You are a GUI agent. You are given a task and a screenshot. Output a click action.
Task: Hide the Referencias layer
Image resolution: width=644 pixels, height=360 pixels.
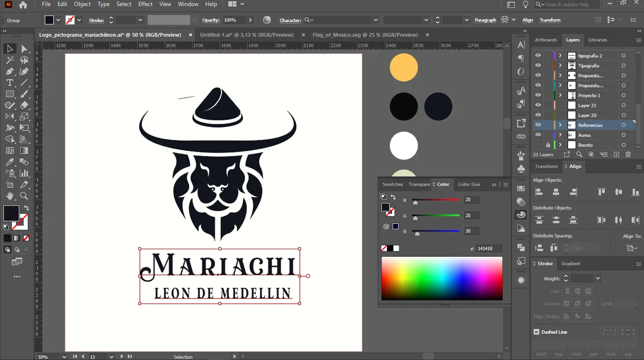[538, 125]
